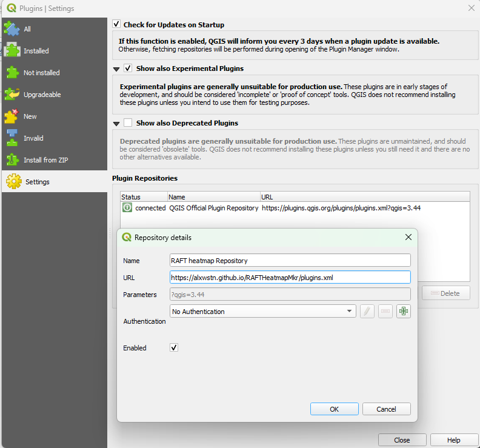Click the connected status icon in repository row

tap(127, 207)
